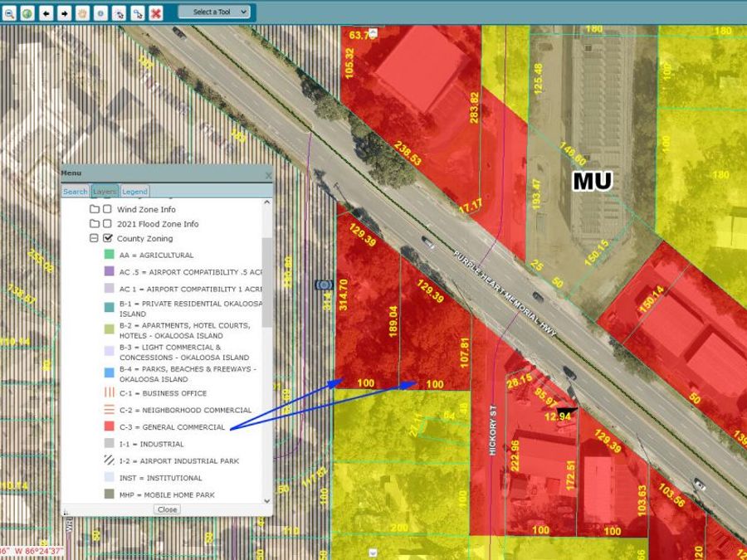Screen dimensions: 747x560
Task: Click the C-1 Business Office hatch symbol
Action: click(x=109, y=392)
